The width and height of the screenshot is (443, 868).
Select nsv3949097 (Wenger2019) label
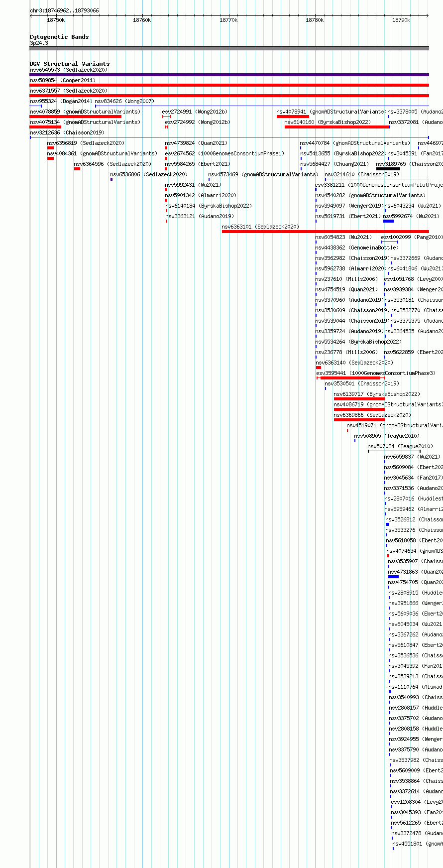pyautogui.click(x=349, y=206)
